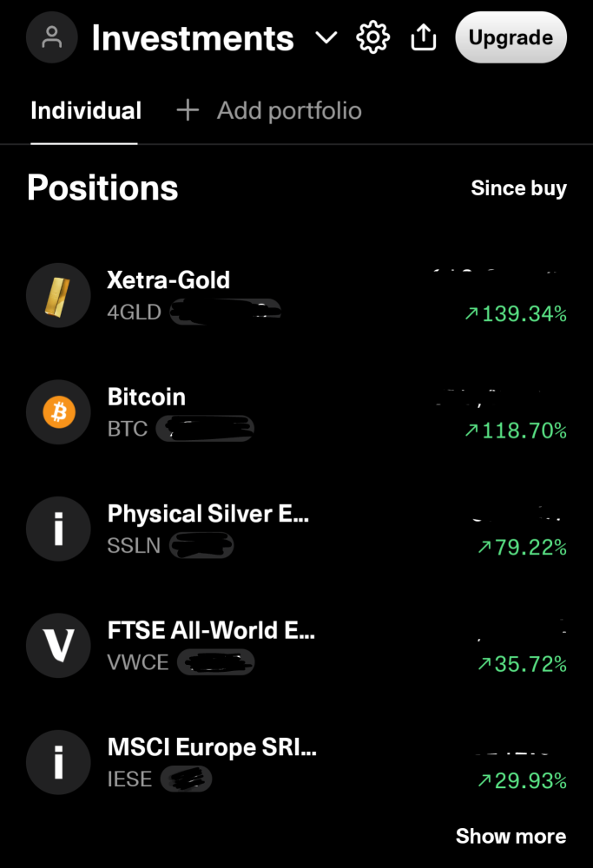
Task: Open settings gear icon
Action: pyautogui.click(x=373, y=37)
